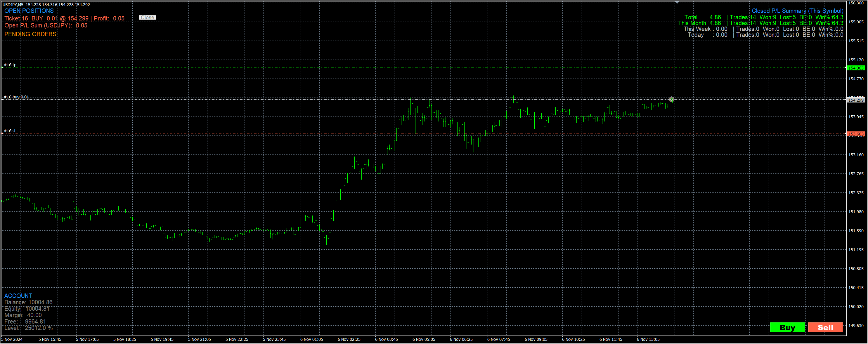Select the #16 buy 0.01 line label
The width and height of the screenshot is (868, 344).
[x=16, y=97]
